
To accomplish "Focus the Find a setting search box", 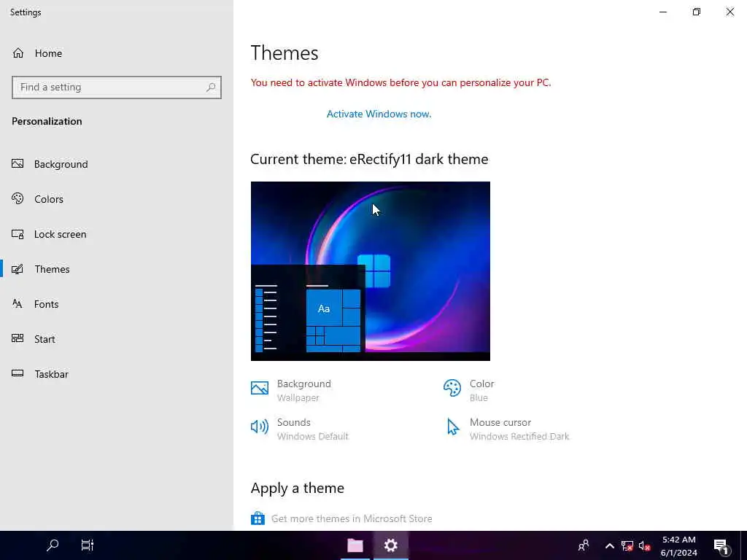I will pos(117,87).
